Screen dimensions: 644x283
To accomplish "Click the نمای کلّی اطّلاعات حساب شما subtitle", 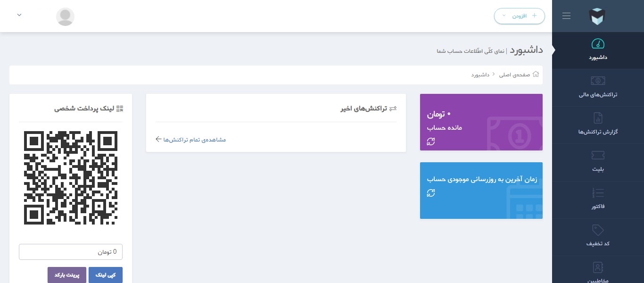I will click(471, 51).
